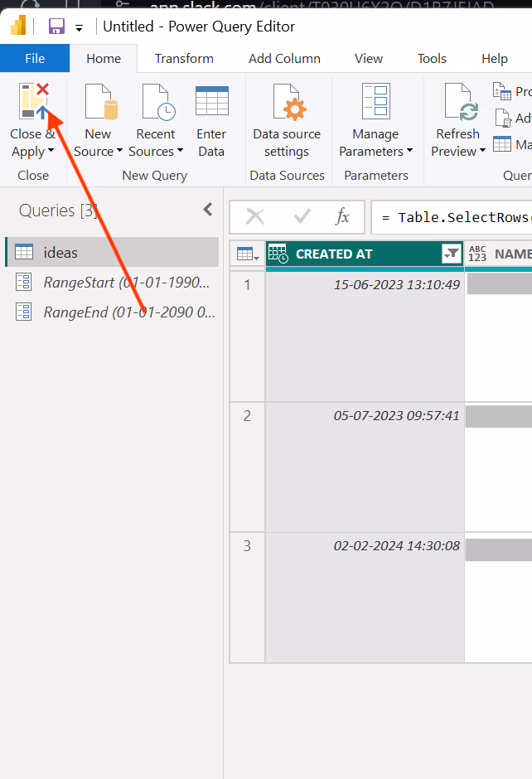Screen dimensions: 532x779
Task: Select the NAME column header
Action: tap(499, 254)
